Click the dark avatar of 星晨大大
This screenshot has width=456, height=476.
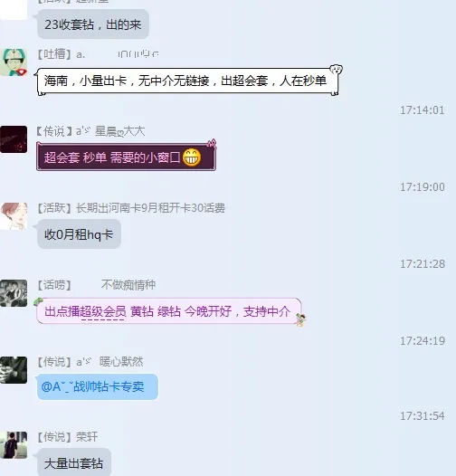coord(14,139)
